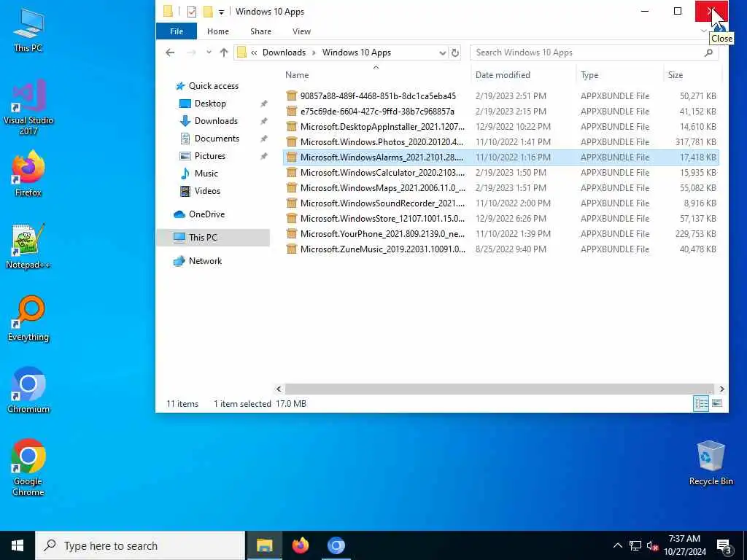
Task: Go back using the Back arrow
Action: pos(170,52)
